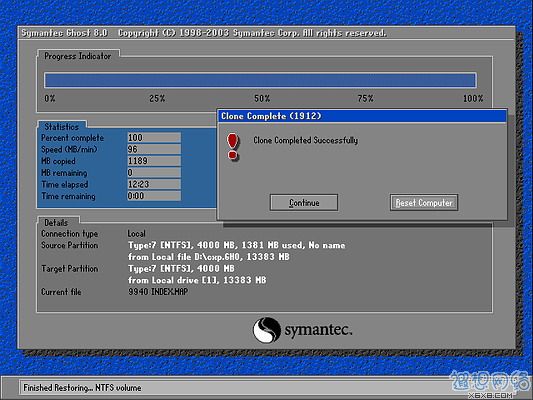Click the 'MB copied' label

point(58,161)
